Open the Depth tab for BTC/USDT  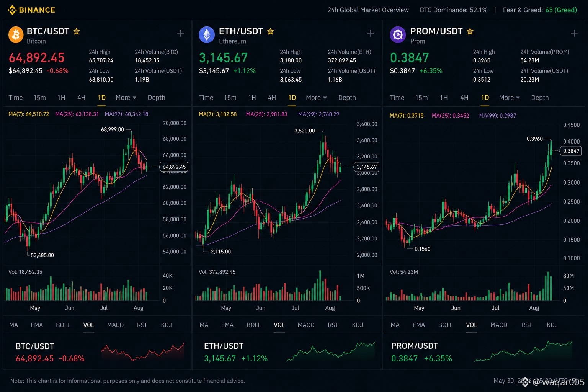(x=157, y=98)
